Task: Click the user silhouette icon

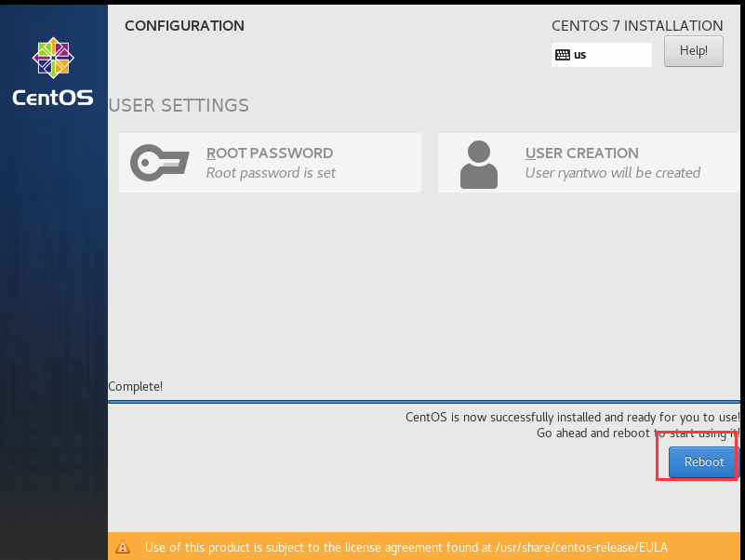Action: pos(479,164)
